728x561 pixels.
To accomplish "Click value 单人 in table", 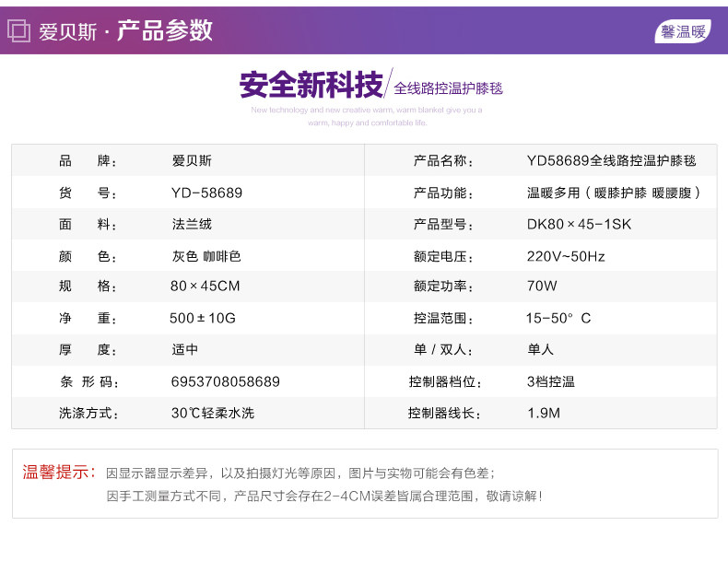I will 540,349.
